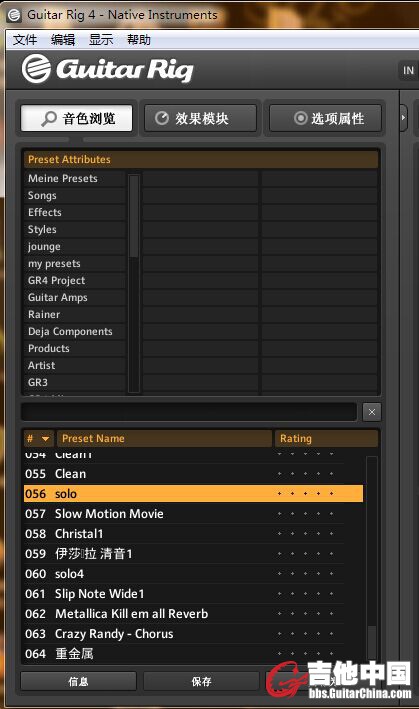Open the 选项属性 options tab
The height and width of the screenshot is (709, 419).
click(325, 118)
